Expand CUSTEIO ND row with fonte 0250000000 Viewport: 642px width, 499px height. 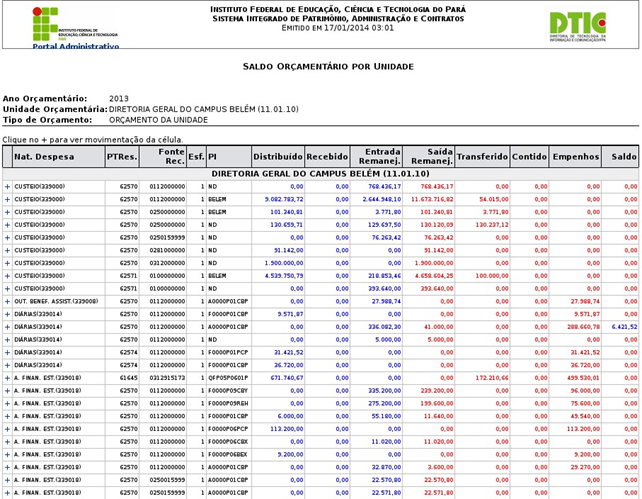tap(7, 225)
